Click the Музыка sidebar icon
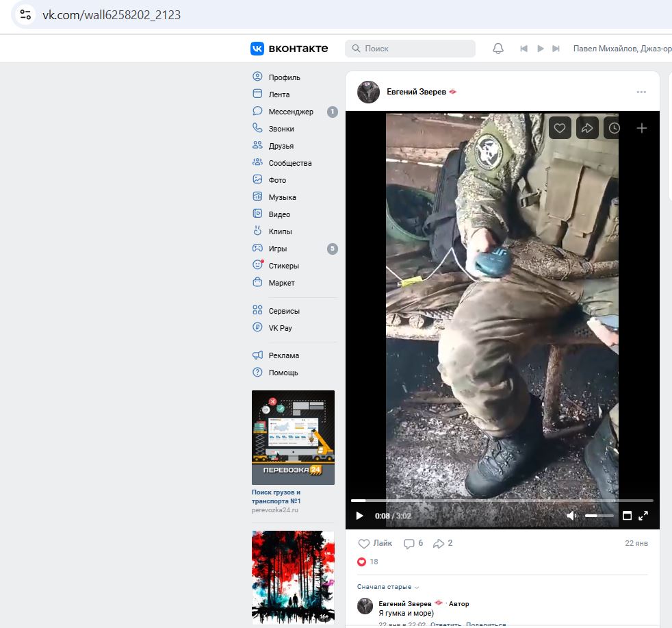Viewport: 672px width, 628px height. [257, 197]
